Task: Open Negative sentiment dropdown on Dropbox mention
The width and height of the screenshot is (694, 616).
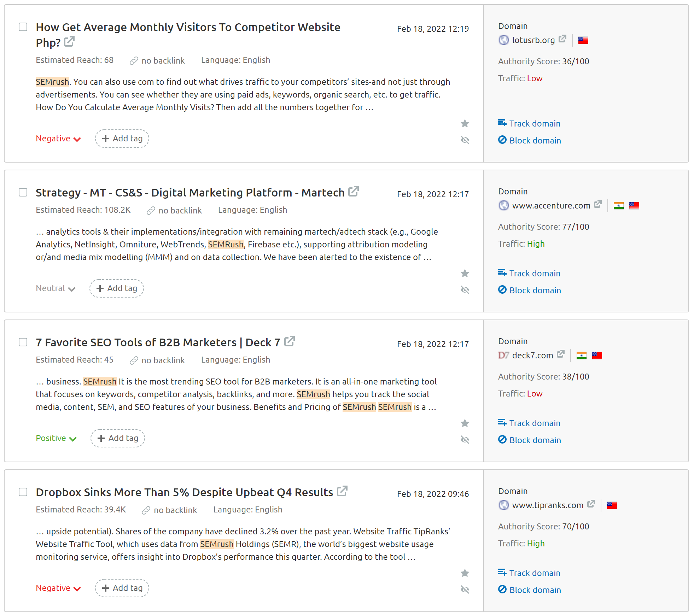Action: (x=58, y=588)
